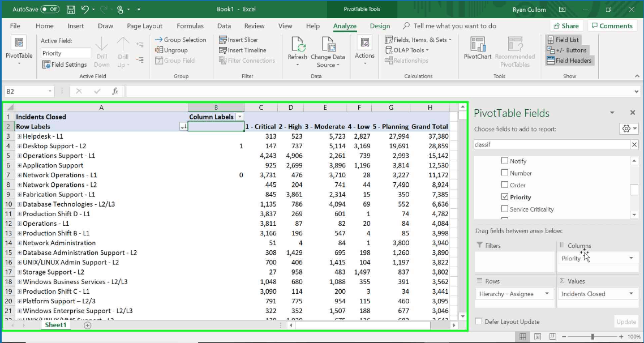
Task: Open the Formulas tab
Action: pos(190,26)
